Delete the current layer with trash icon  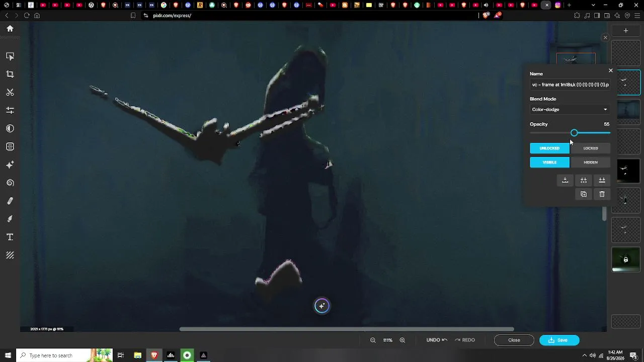[x=602, y=195]
